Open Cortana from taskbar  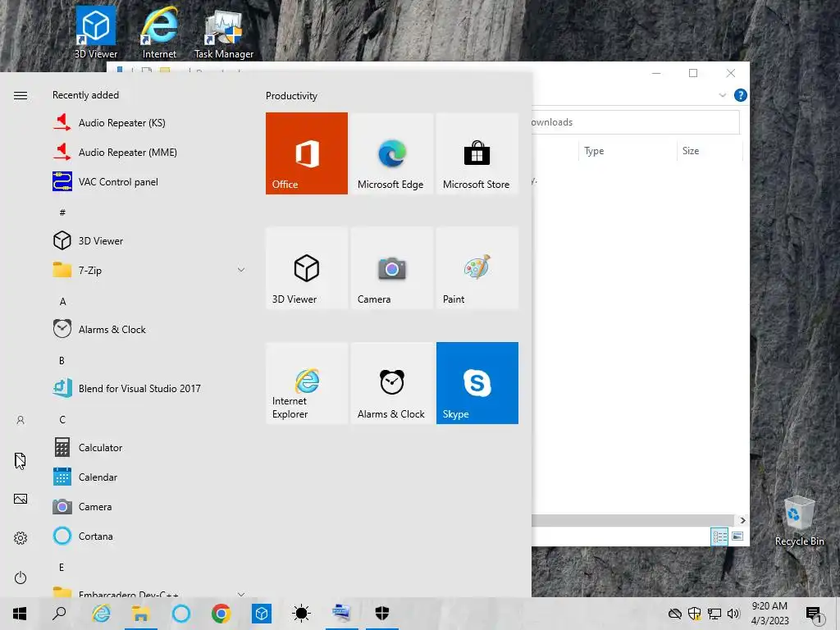point(181,614)
